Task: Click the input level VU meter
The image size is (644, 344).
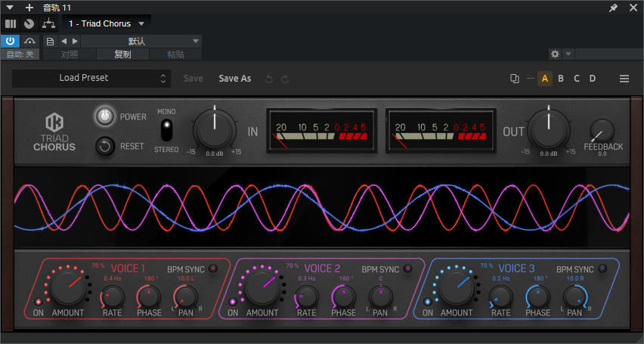Action: click(x=321, y=131)
